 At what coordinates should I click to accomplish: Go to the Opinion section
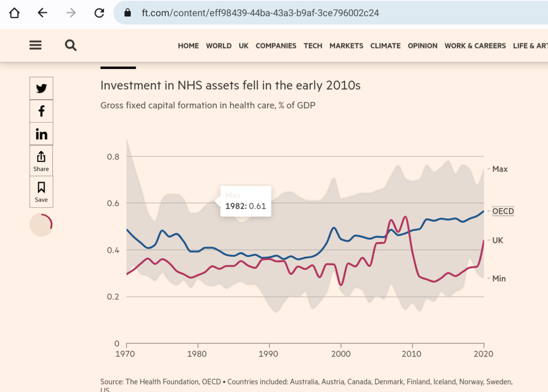(422, 46)
